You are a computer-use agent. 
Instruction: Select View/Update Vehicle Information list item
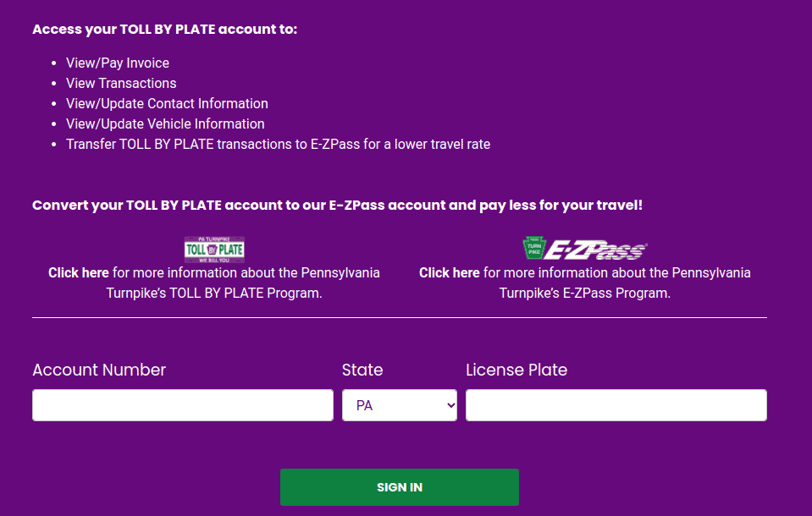[x=165, y=124]
